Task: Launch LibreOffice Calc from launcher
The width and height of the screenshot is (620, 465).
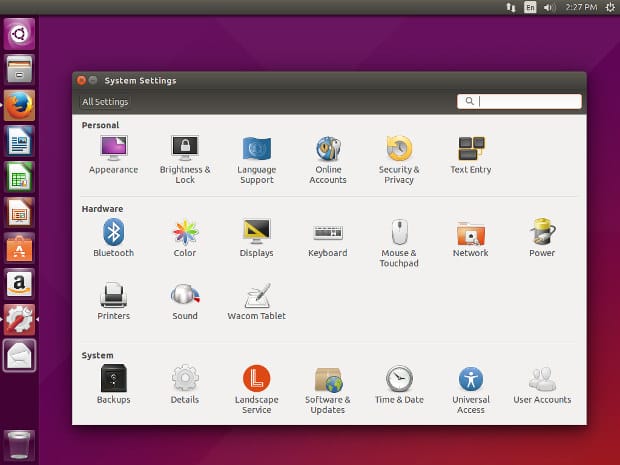Action: 19,176
